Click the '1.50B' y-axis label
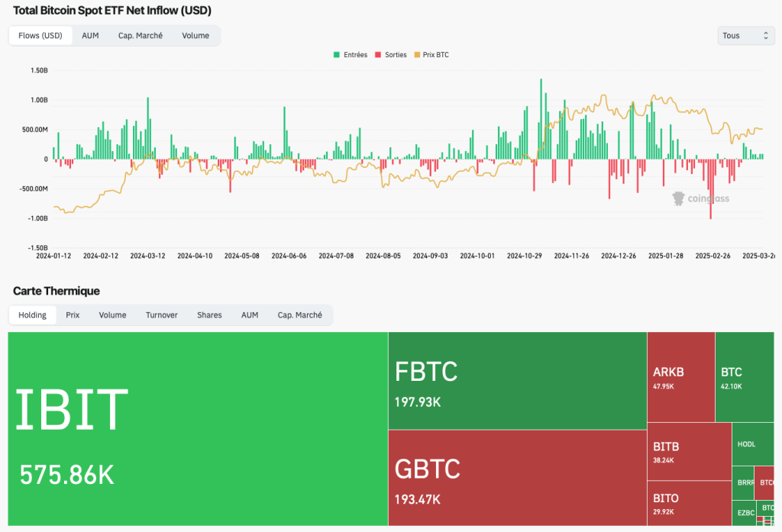The image size is (782, 532). tap(40, 70)
